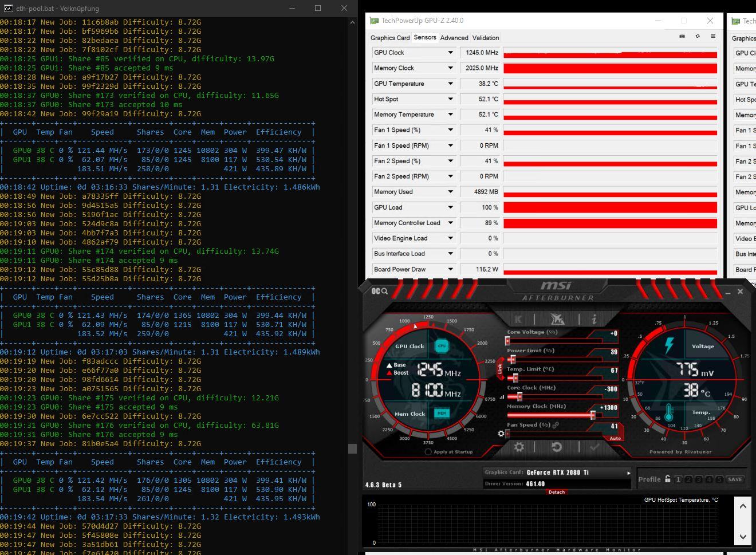Open Memory Used sensor dropdown
756x555 pixels.
coord(450,192)
